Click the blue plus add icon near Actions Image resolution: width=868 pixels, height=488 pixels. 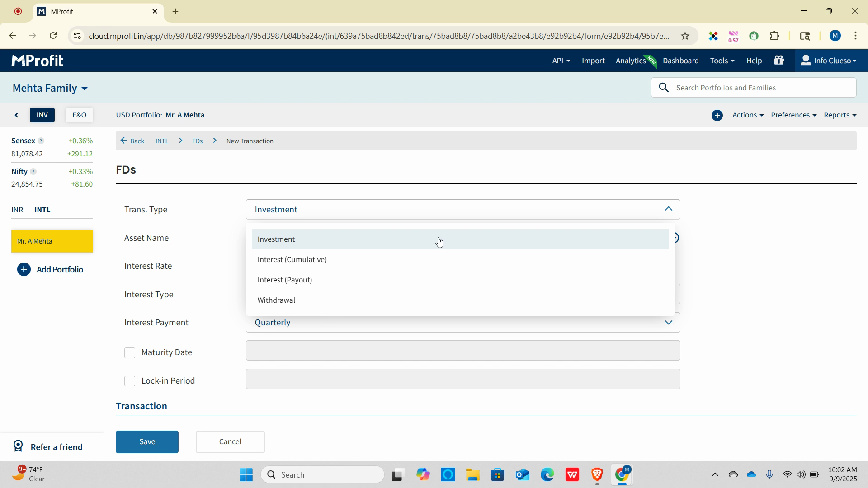click(717, 115)
